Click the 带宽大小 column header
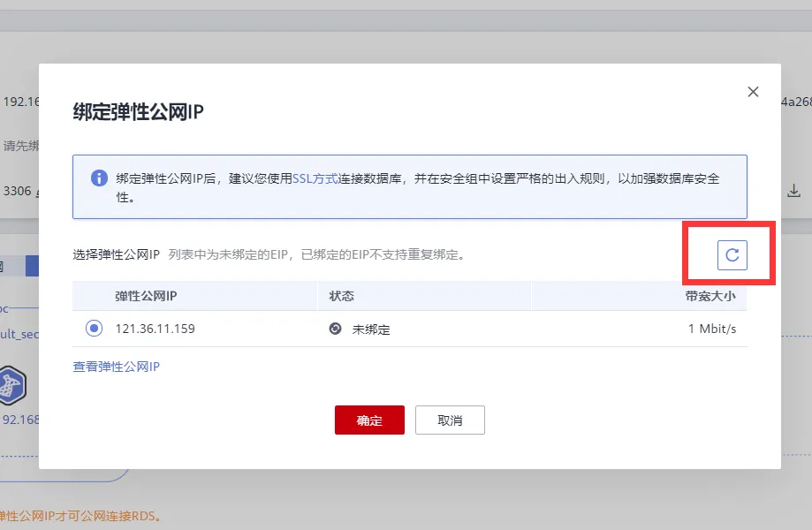812x530 pixels. click(710, 296)
